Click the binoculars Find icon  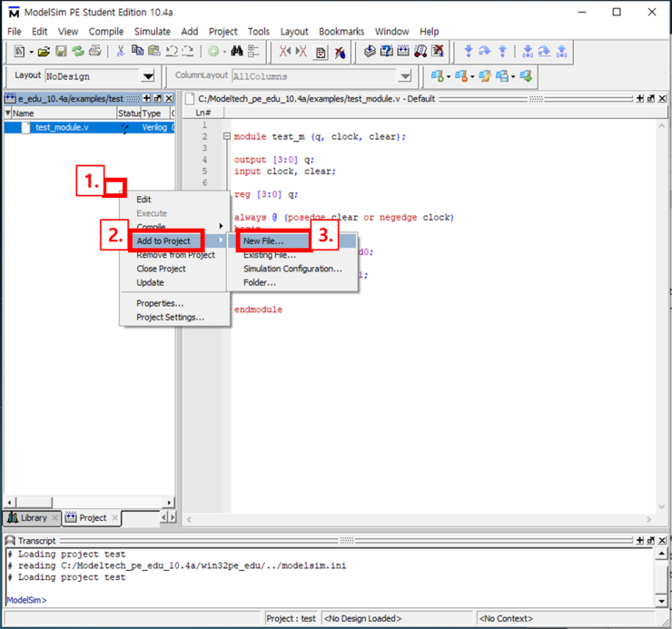pyautogui.click(x=237, y=52)
